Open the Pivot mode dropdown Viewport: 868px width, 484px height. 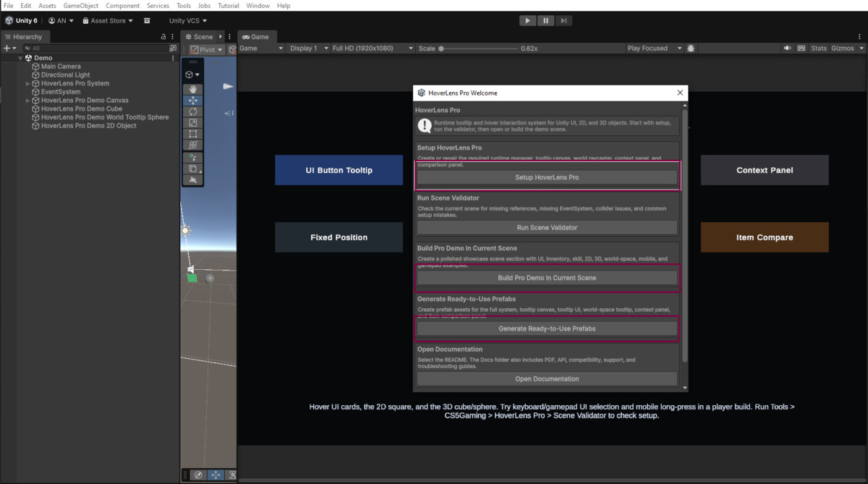[x=207, y=50]
